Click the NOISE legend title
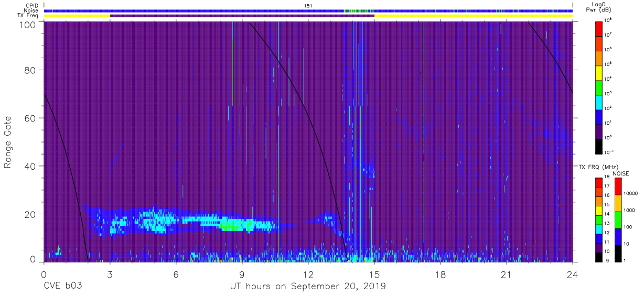644x297 pixels. tap(620, 173)
